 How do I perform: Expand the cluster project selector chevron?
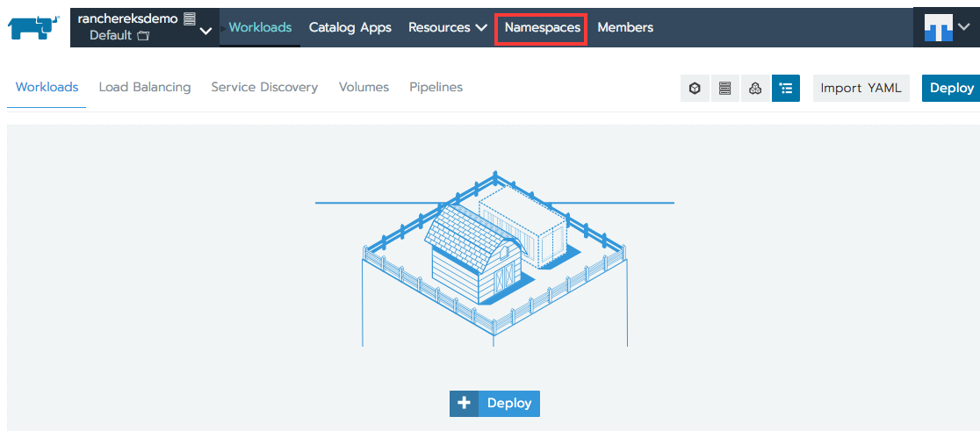(x=206, y=32)
